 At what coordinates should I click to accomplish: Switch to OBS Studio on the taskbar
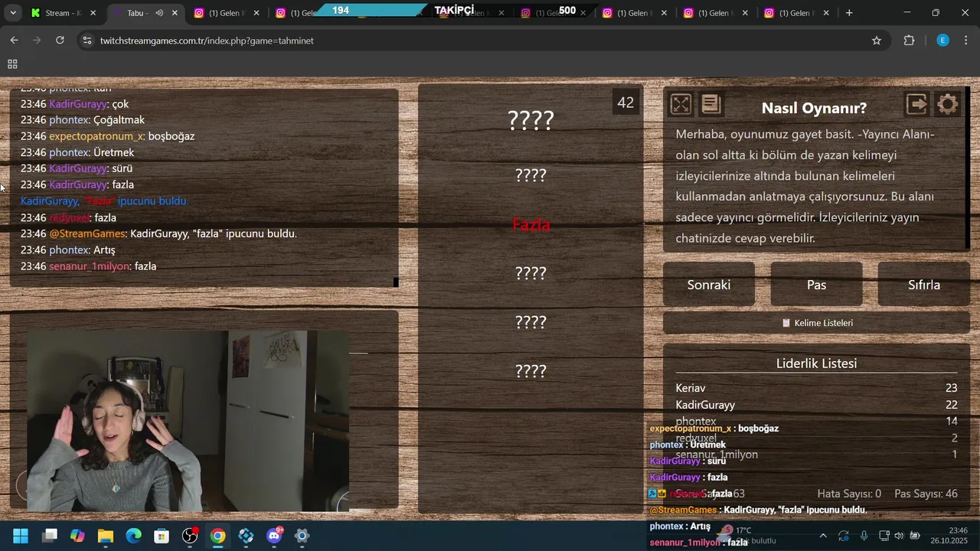pos(190,536)
